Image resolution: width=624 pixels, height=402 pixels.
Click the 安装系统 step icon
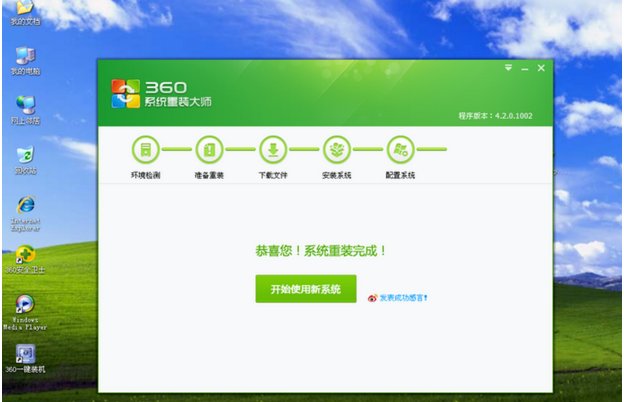(336, 151)
